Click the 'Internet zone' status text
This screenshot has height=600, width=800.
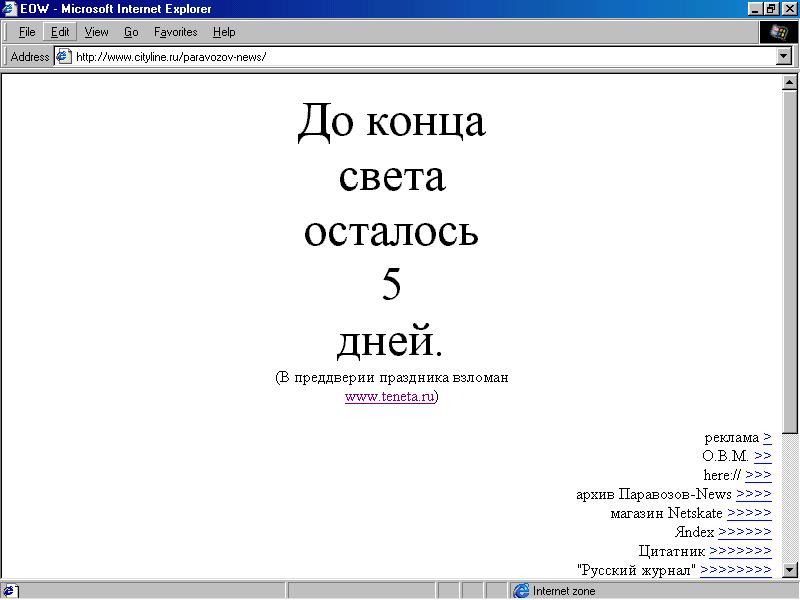pos(564,591)
